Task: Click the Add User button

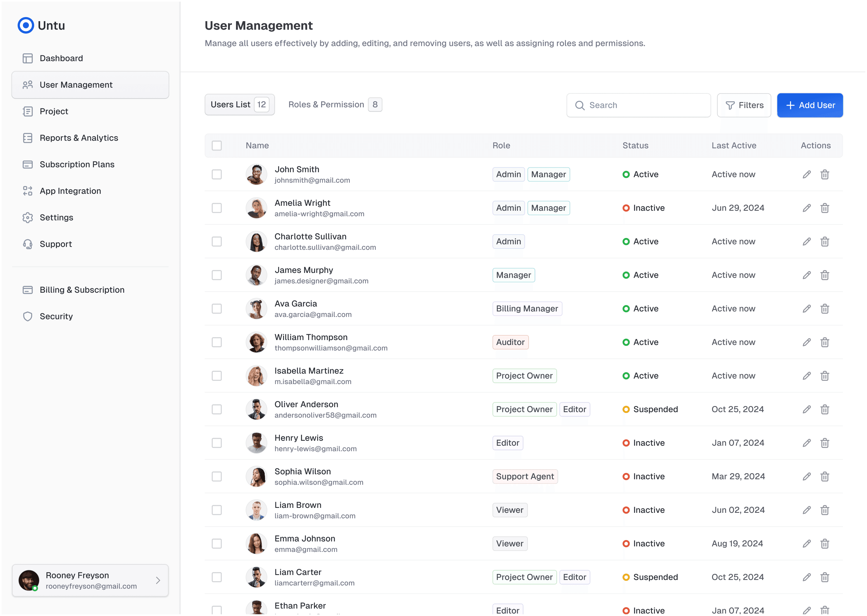Action: click(x=810, y=105)
